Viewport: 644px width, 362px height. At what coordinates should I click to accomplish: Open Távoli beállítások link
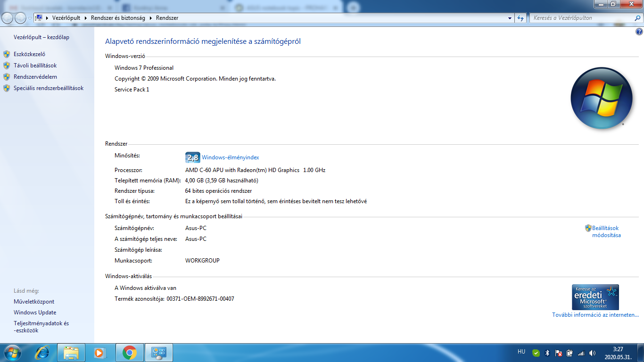(x=35, y=66)
